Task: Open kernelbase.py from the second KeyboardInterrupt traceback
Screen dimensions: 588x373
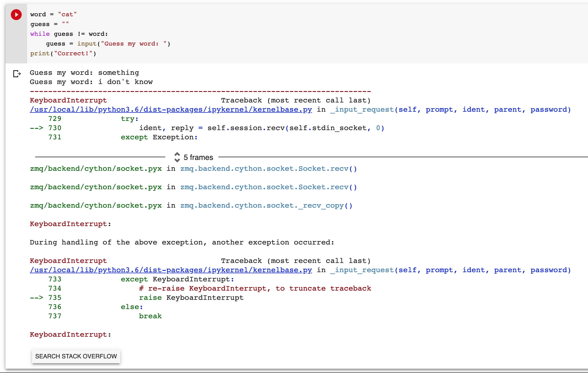Action: point(171,270)
